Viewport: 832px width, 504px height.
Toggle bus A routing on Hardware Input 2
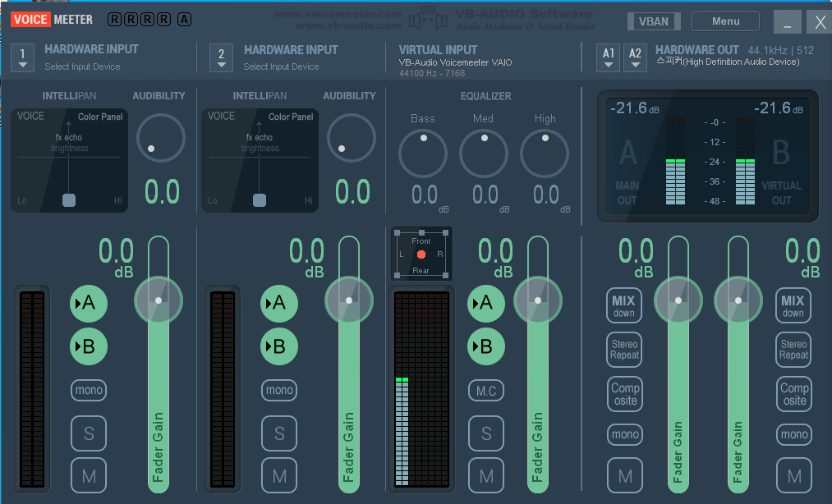[x=279, y=304]
